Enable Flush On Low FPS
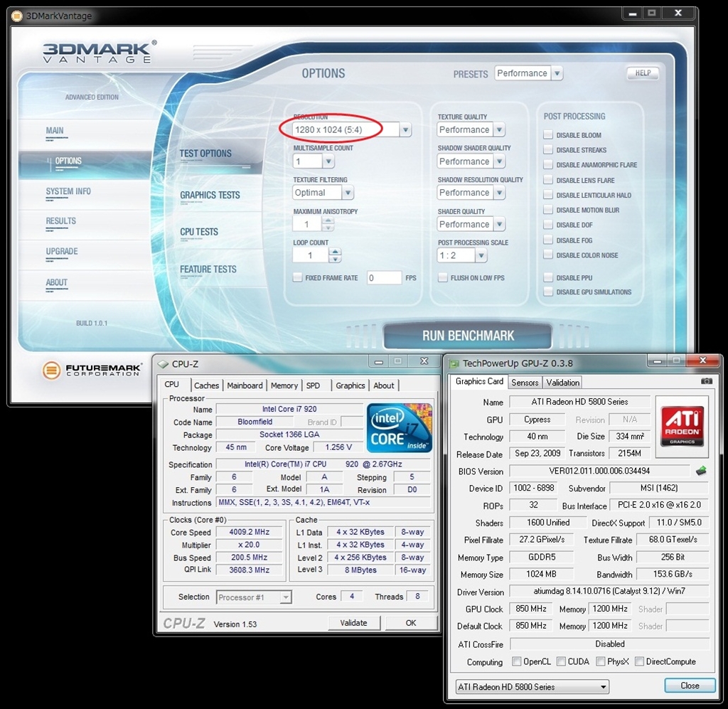Image resolution: width=728 pixels, height=709 pixels. click(442, 277)
